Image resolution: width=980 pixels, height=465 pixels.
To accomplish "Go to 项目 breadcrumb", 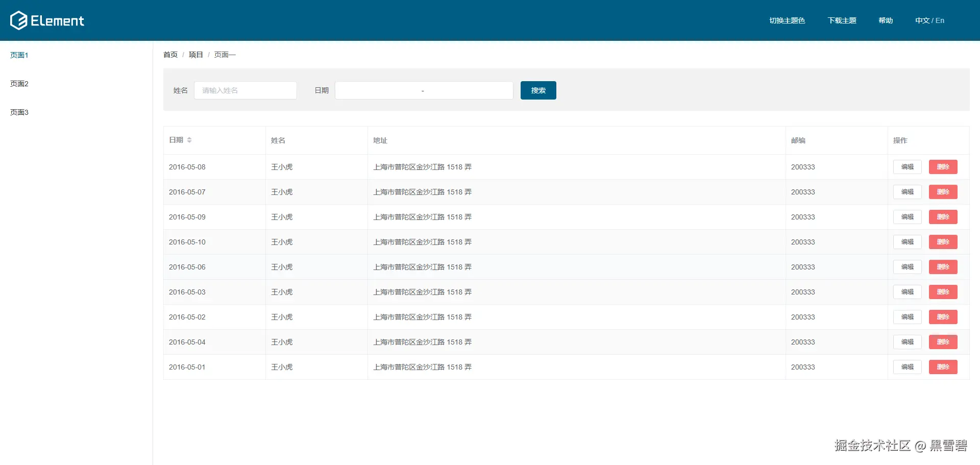I will pos(196,55).
